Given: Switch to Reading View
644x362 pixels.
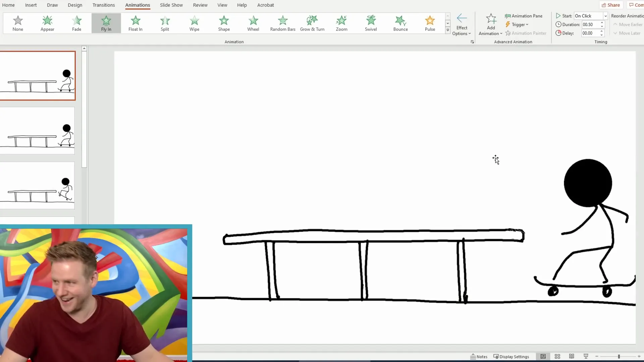Looking at the screenshot, I should (572, 356).
